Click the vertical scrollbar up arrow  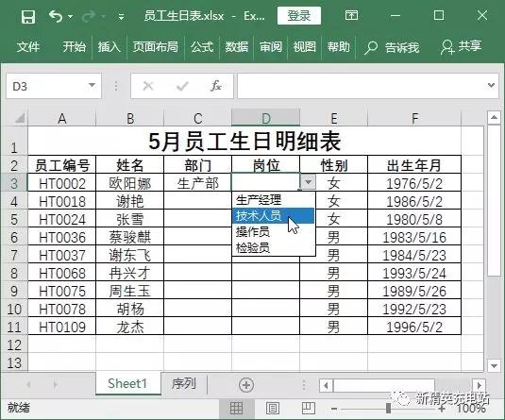click(x=494, y=117)
